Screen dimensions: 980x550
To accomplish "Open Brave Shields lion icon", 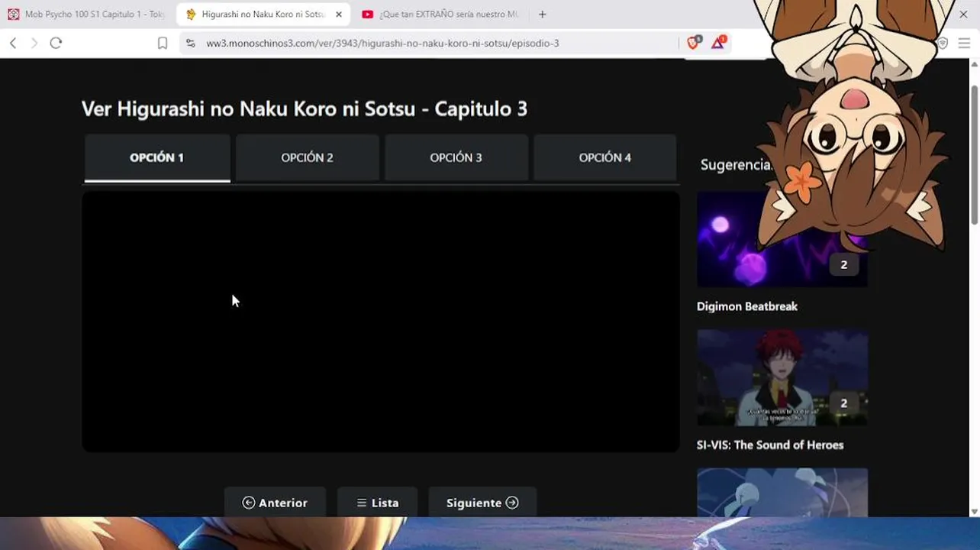I will pos(693,43).
